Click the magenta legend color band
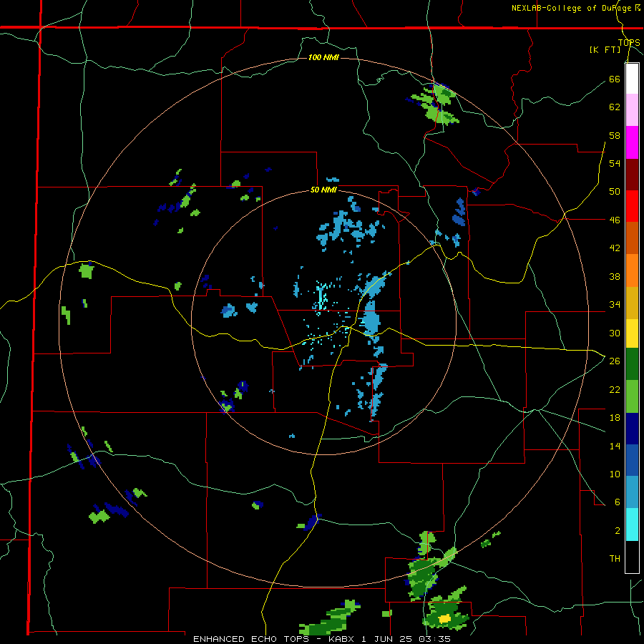Screen dimensions: 644x644 click(x=632, y=142)
